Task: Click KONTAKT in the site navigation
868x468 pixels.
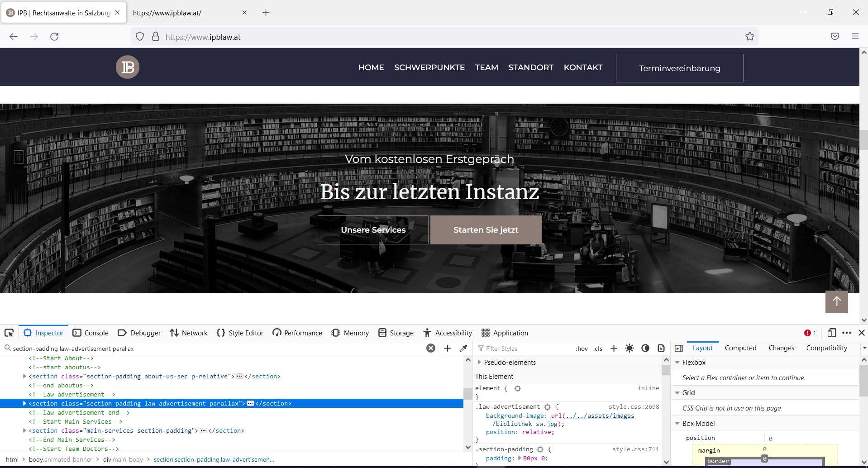Action: (583, 67)
